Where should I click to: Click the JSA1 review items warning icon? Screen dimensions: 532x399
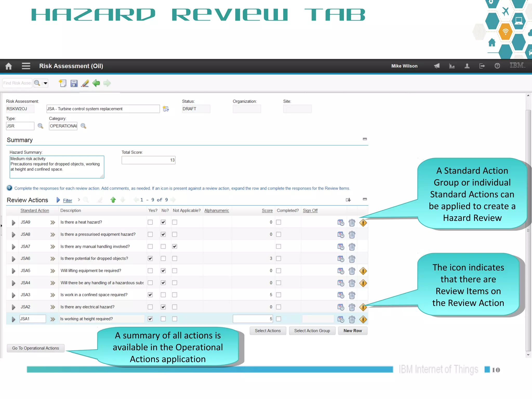363,319
